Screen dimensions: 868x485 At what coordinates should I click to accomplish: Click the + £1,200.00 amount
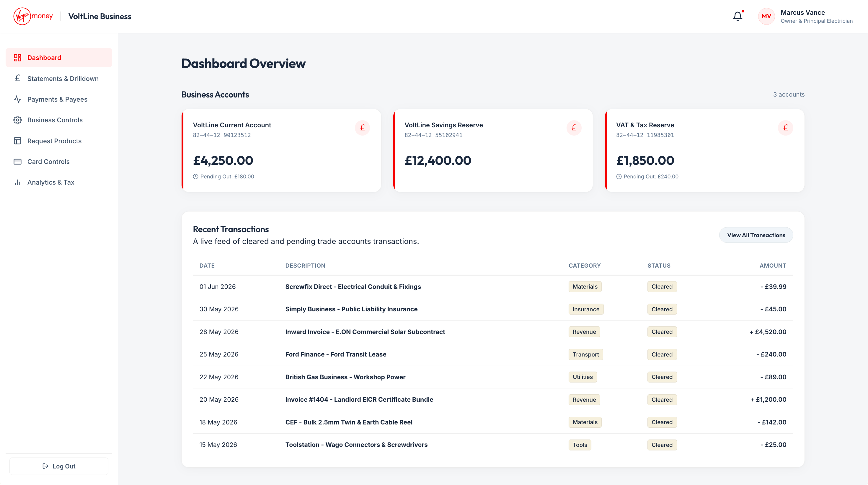(768, 399)
